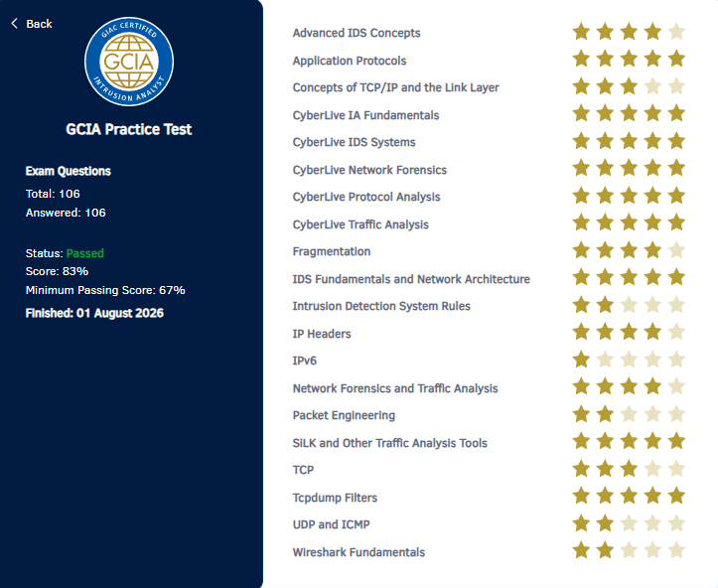Image resolution: width=718 pixels, height=588 pixels.
Task: Click the GCIA certification badge logo
Action: [129, 62]
